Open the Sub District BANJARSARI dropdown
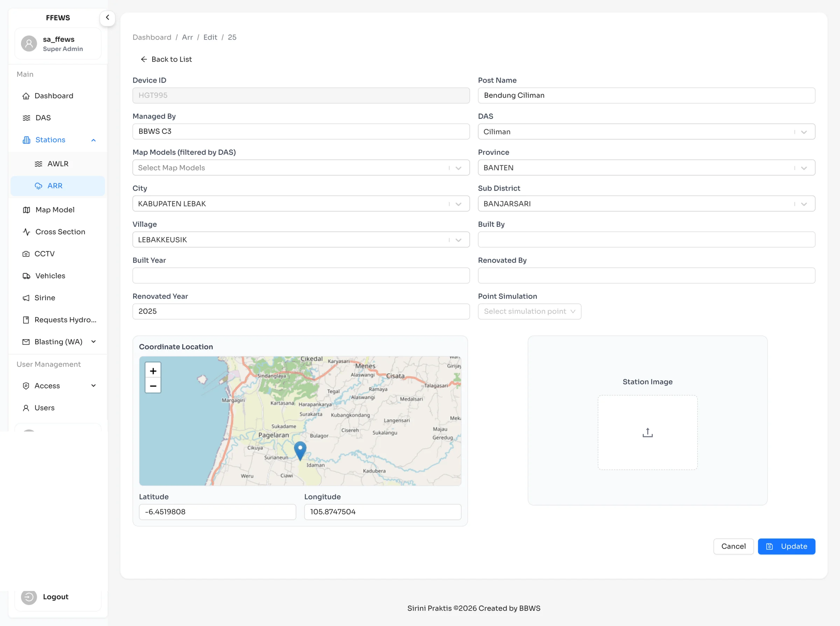The width and height of the screenshot is (840, 626). click(646, 204)
